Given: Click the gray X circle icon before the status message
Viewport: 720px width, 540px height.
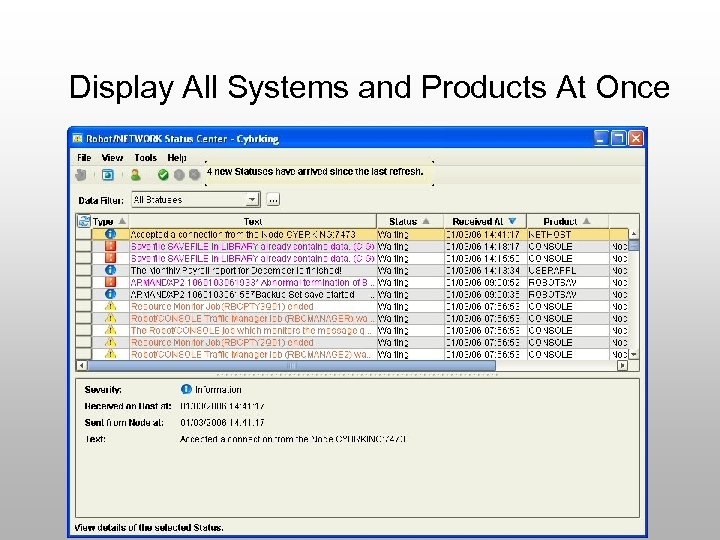Looking at the screenshot, I should [x=195, y=175].
